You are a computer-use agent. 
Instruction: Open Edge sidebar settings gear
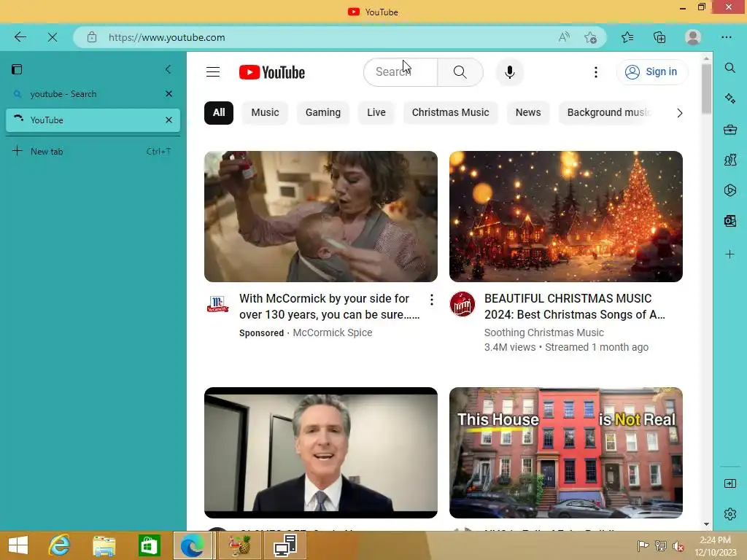pyautogui.click(x=729, y=514)
